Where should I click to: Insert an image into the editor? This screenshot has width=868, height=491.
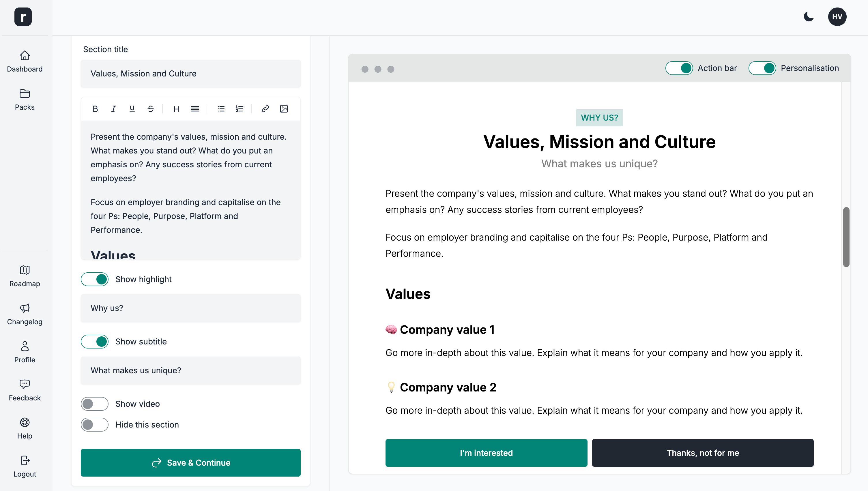tap(284, 108)
